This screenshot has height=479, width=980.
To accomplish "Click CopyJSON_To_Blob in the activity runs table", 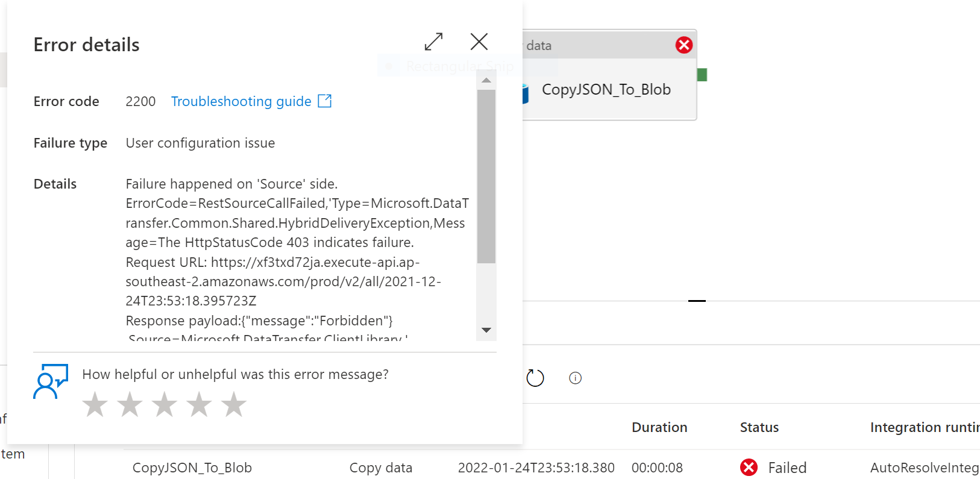I will [192, 468].
